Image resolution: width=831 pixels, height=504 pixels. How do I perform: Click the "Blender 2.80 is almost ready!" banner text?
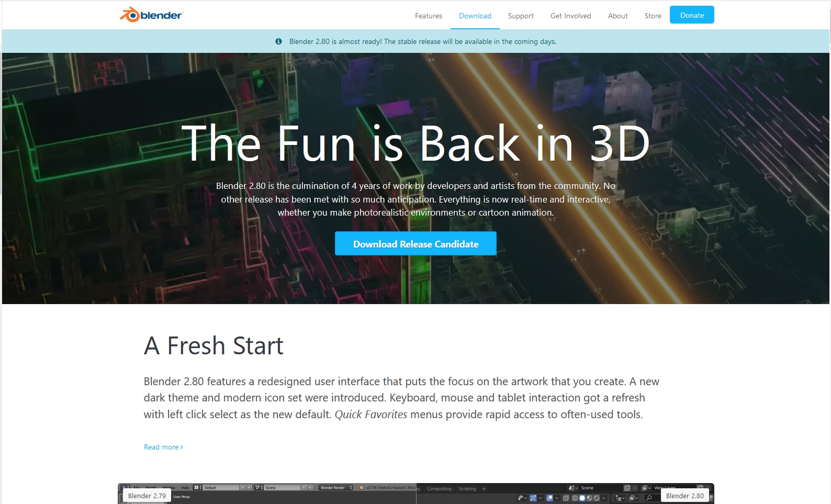pos(423,41)
